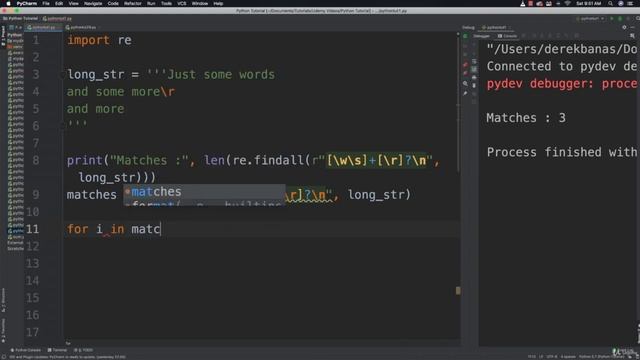Image resolution: width=640 pixels, height=360 pixels.
Task: Click Python Tutorial breadcrumb in navigation bar
Action: (x=20, y=19)
